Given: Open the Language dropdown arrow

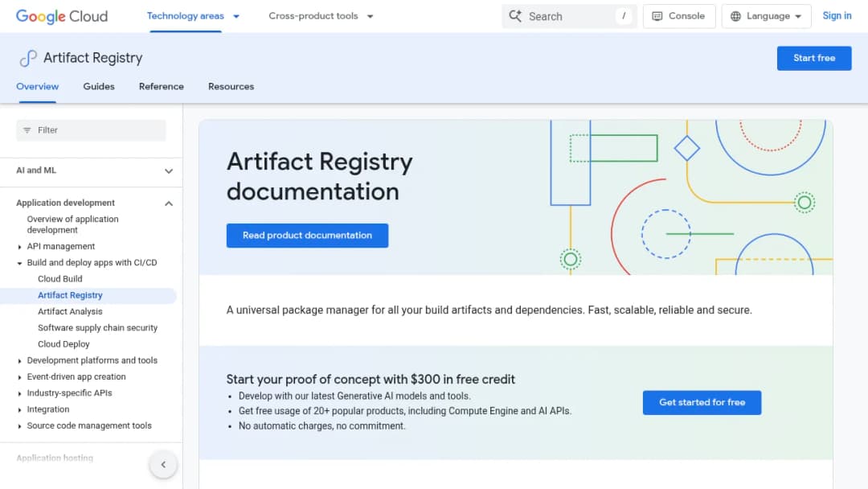Looking at the screenshot, I should click(798, 17).
